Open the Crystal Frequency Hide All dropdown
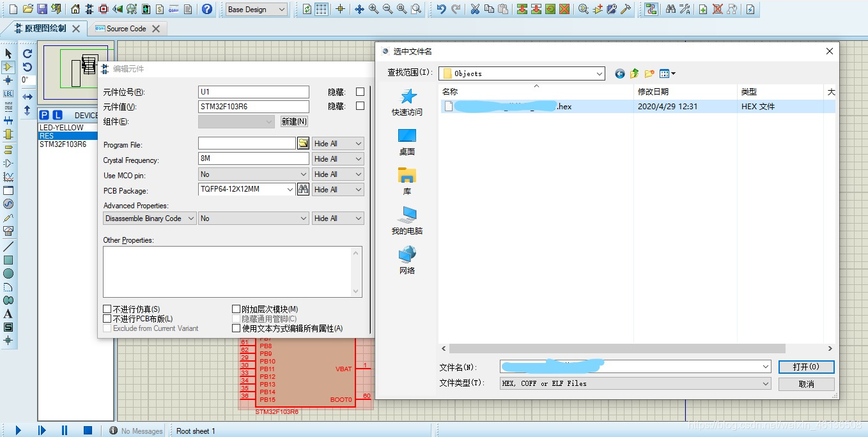This screenshot has height=437, width=868. (x=338, y=159)
